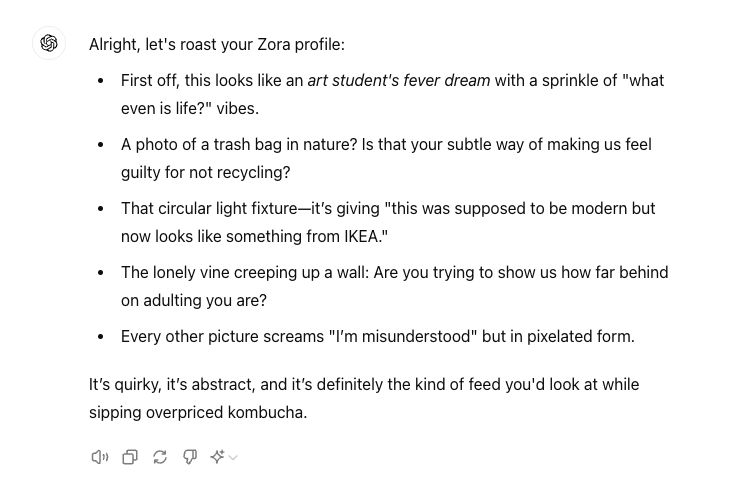The height and width of the screenshot is (490, 733).
Task: Expand the chevron beside the sparkle icon
Action: (x=233, y=457)
